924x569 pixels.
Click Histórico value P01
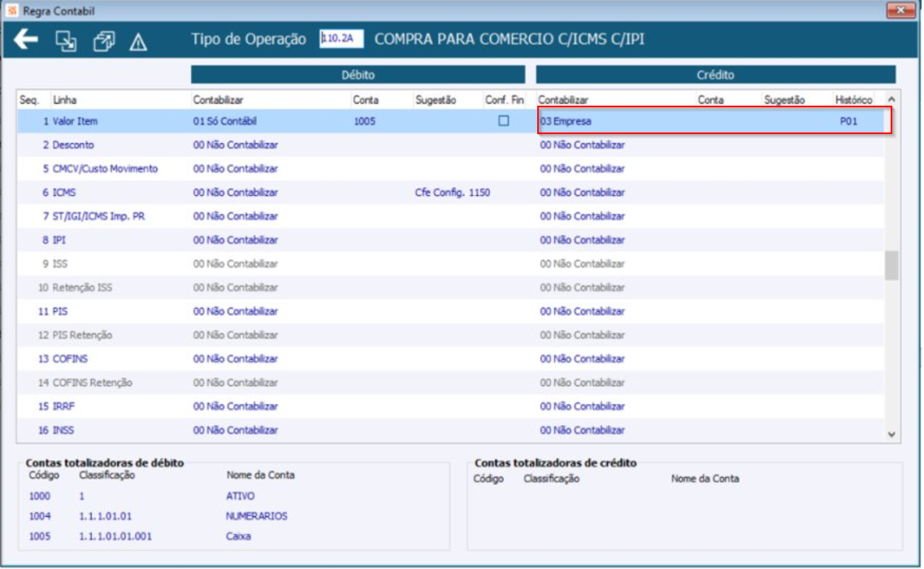pyautogui.click(x=848, y=121)
